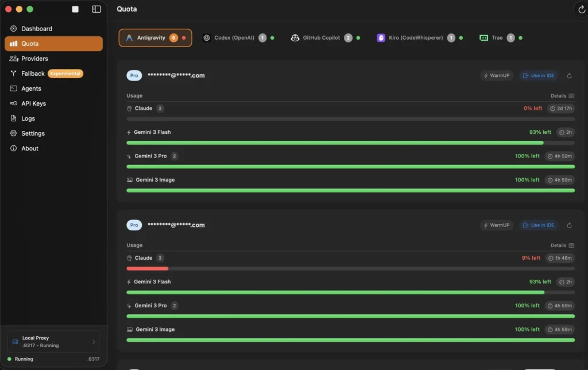This screenshot has width=588, height=370.
Task: Click the clock badge showing 2d 17h
Action: [558, 108]
